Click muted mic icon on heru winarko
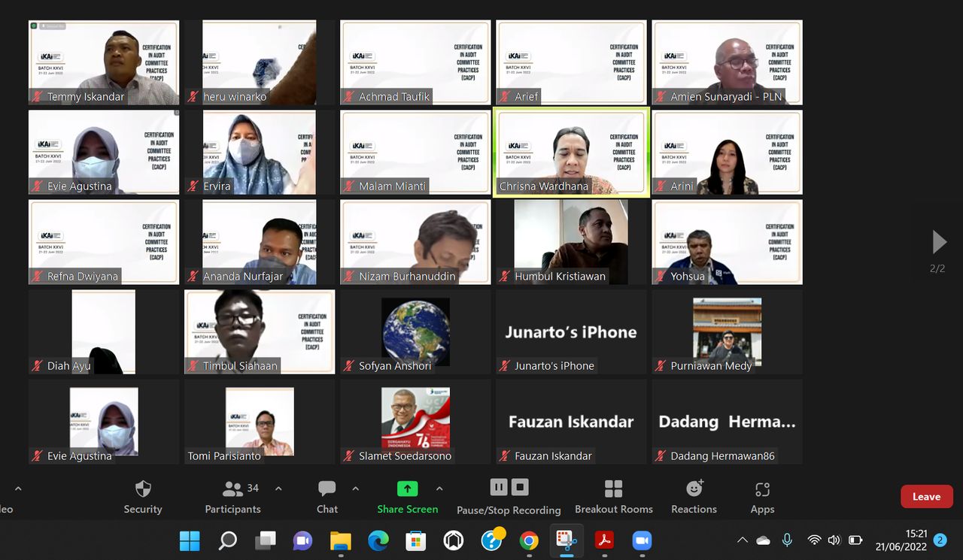This screenshot has width=963, height=560. pyautogui.click(x=193, y=96)
